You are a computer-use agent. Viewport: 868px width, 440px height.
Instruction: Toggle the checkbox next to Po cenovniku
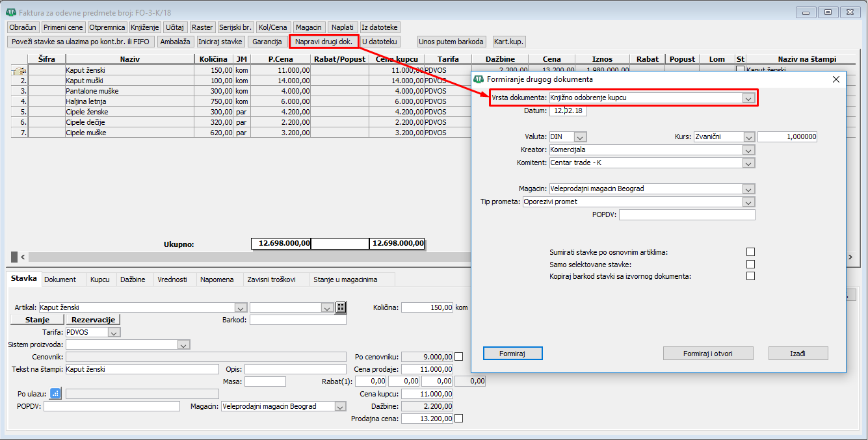click(459, 357)
